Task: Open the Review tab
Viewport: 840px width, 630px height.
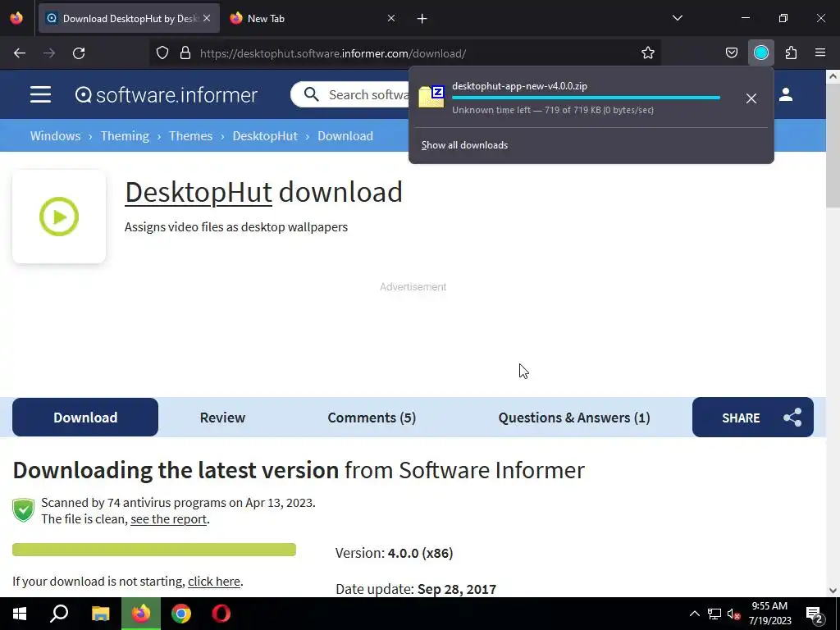Action: tap(222, 418)
